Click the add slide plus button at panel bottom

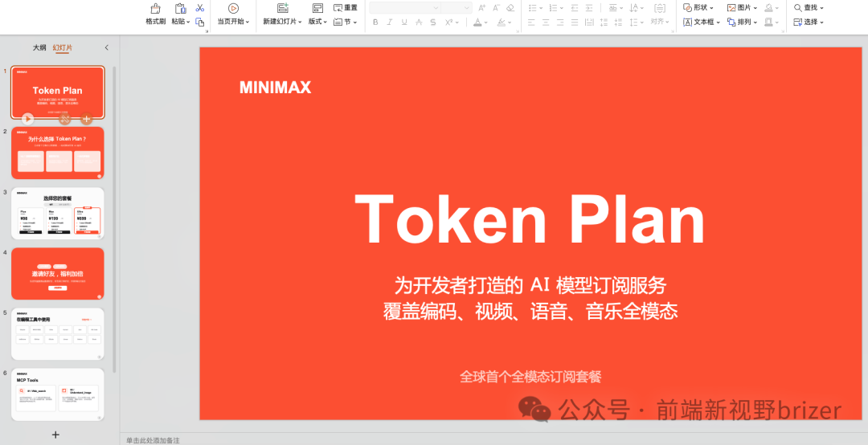tap(55, 435)
